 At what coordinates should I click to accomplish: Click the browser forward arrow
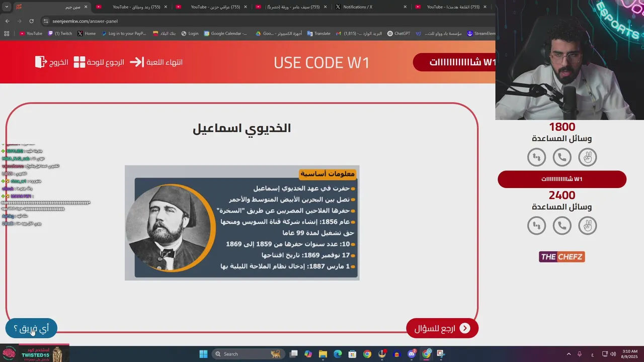19,21
